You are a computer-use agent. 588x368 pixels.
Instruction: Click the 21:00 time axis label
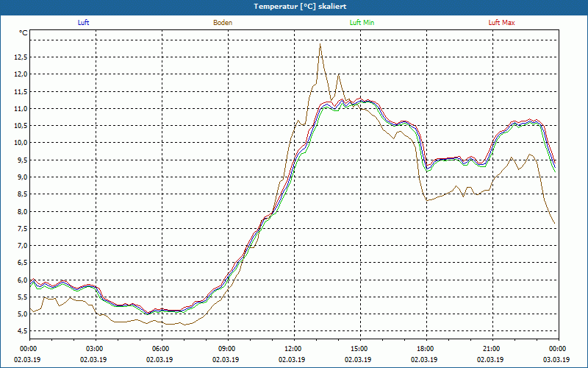pyautogui.click(x=492, y=349)
